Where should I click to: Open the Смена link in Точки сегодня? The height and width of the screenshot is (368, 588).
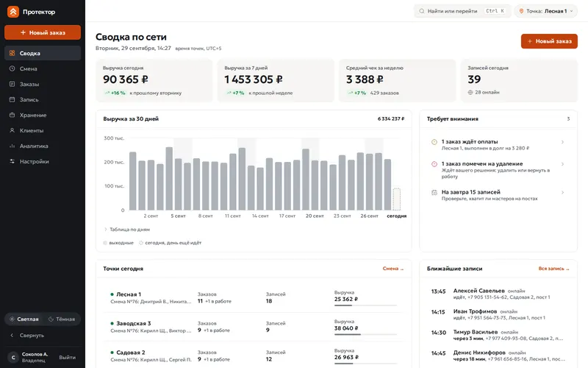(x=393, y=269)
